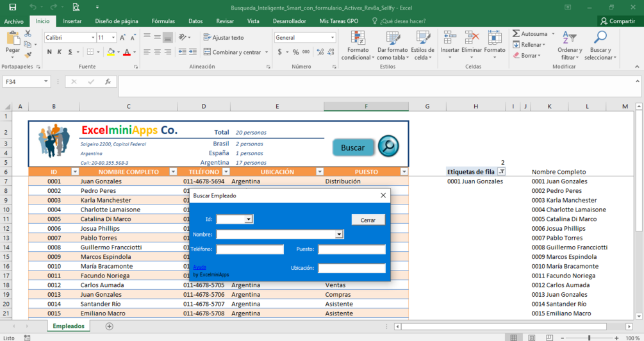The image size is (644, 341).
Task: Switch to Page Layout view in status bar
Action: (x=531, y=338)
